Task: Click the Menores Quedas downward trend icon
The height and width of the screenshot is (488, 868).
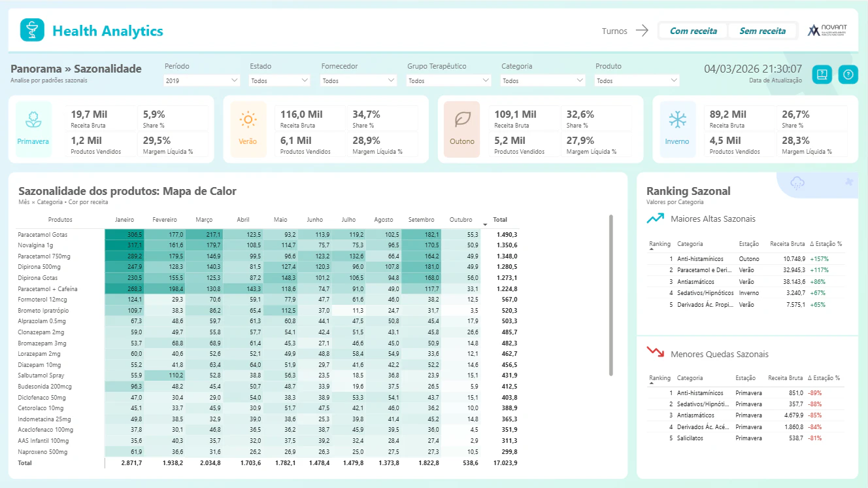Action: tap(655, 352)
